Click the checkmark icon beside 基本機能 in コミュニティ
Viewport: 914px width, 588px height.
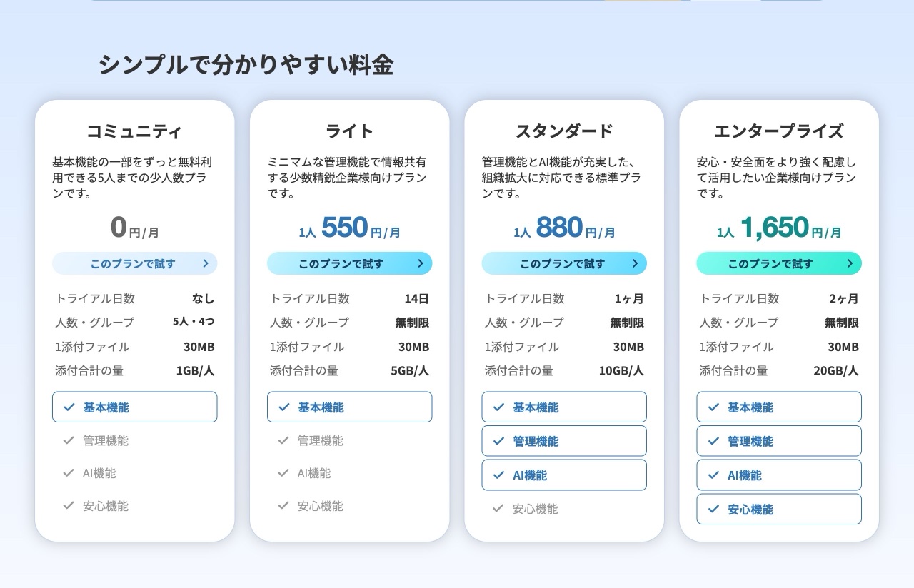pos(68,407)
